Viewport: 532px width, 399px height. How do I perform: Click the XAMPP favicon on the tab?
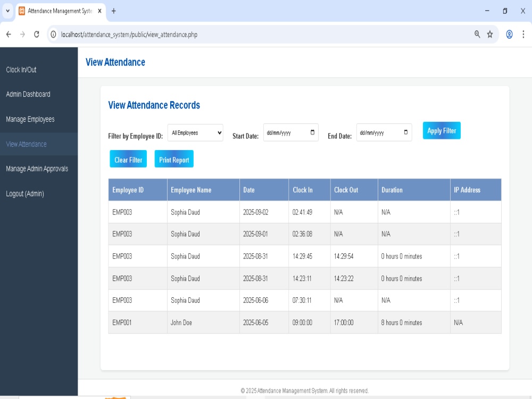pos(22,11)
